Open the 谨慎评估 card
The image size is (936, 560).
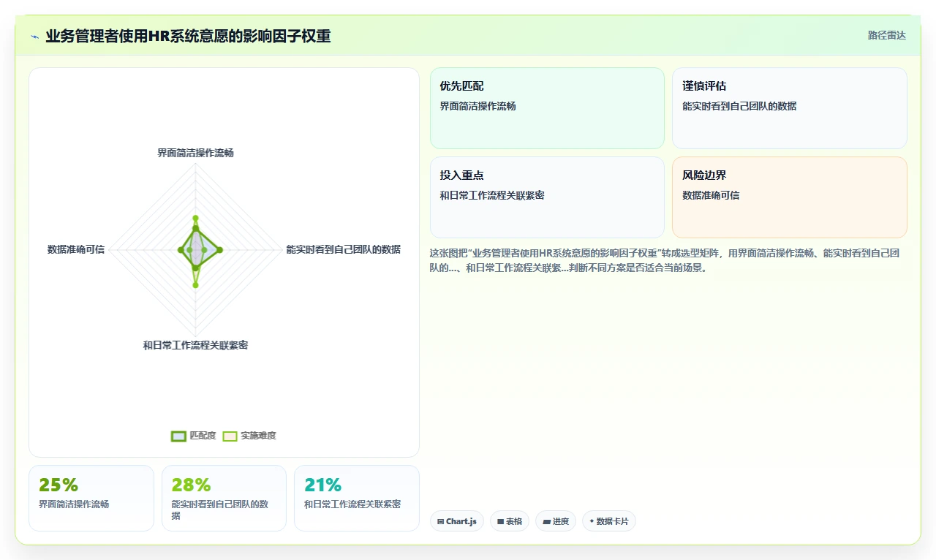(790, 108)
